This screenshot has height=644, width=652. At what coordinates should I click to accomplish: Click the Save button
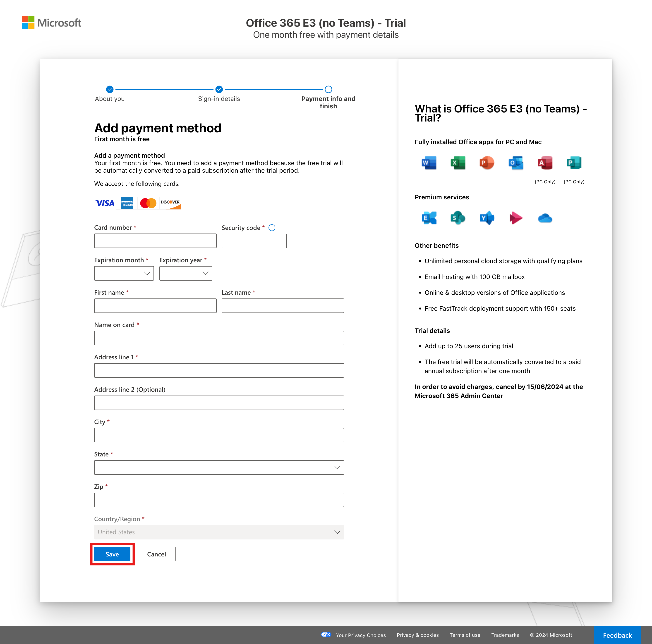pyautogui.click(x=112, y=554)
